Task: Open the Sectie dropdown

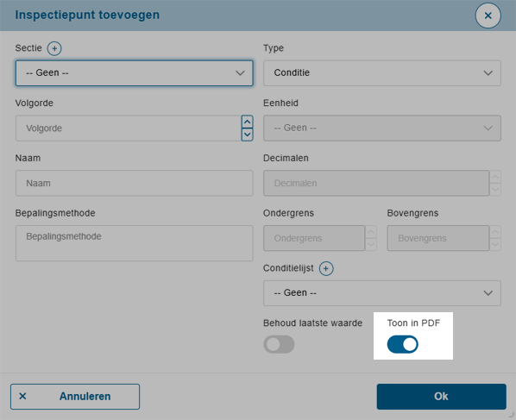Action: 135,73
